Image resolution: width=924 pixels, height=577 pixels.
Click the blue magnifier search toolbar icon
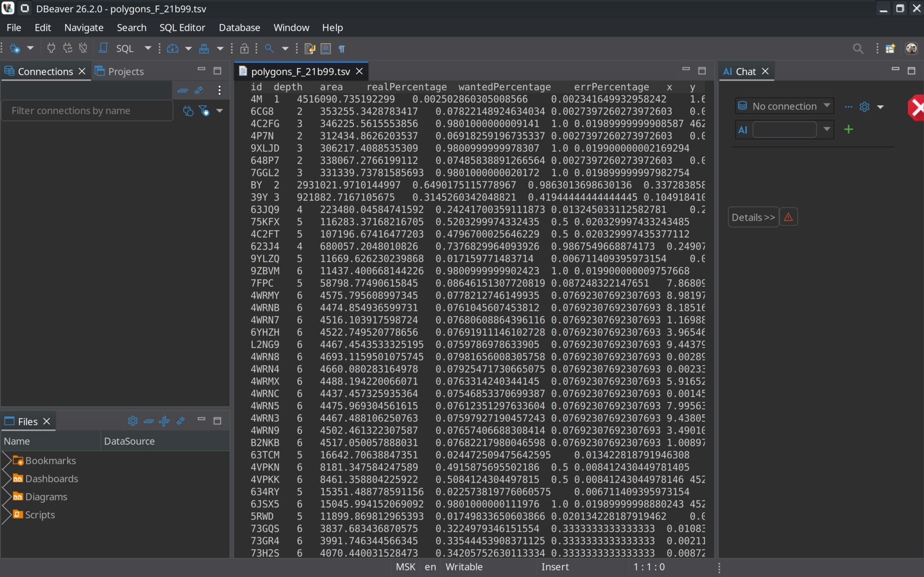coord(269,49)
